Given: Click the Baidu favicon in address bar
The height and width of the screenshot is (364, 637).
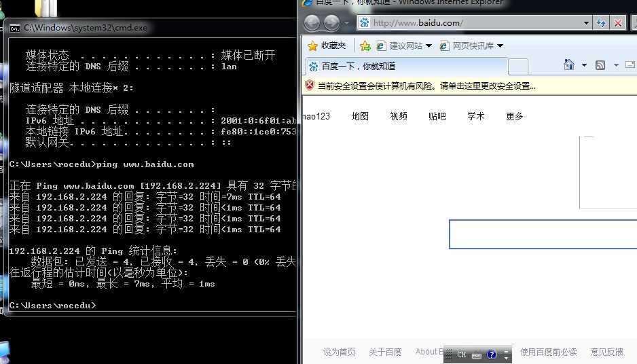Looking at the screenshot, I should click(x=365, y=23).
